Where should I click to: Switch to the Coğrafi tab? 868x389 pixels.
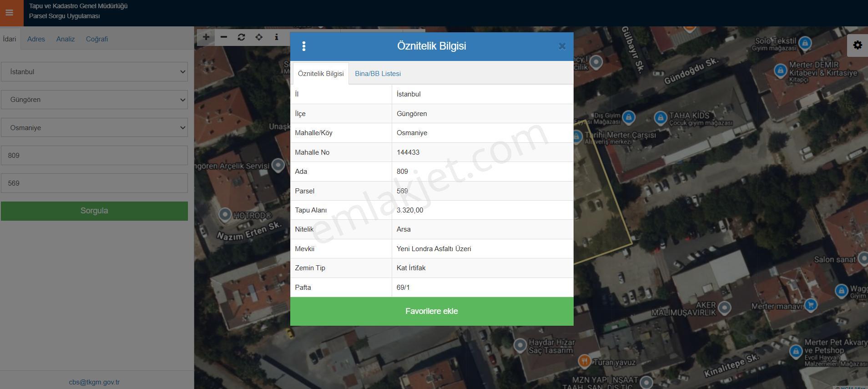coord(97,39)
